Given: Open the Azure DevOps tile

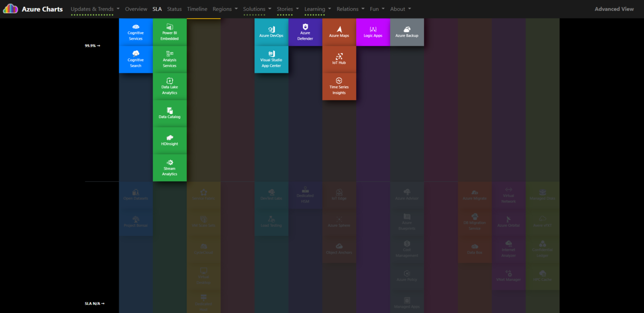Looking at the screenshot, I should tap(271, 32).
